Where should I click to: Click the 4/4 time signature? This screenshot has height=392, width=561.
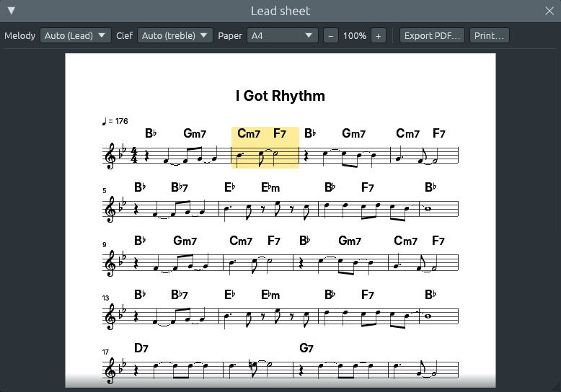tap(134, 155)
